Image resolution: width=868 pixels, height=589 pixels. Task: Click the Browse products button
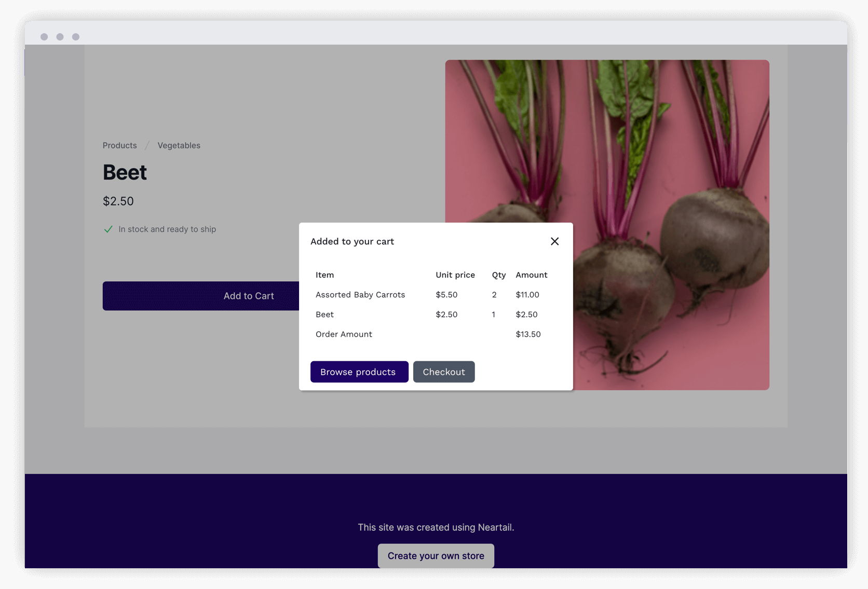point(359,372)
